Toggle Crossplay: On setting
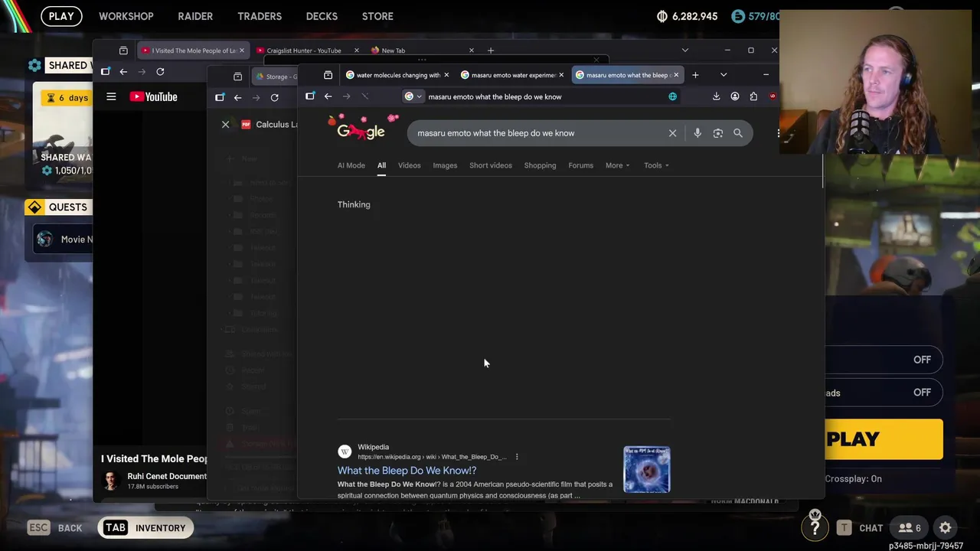 click(853, 479)
